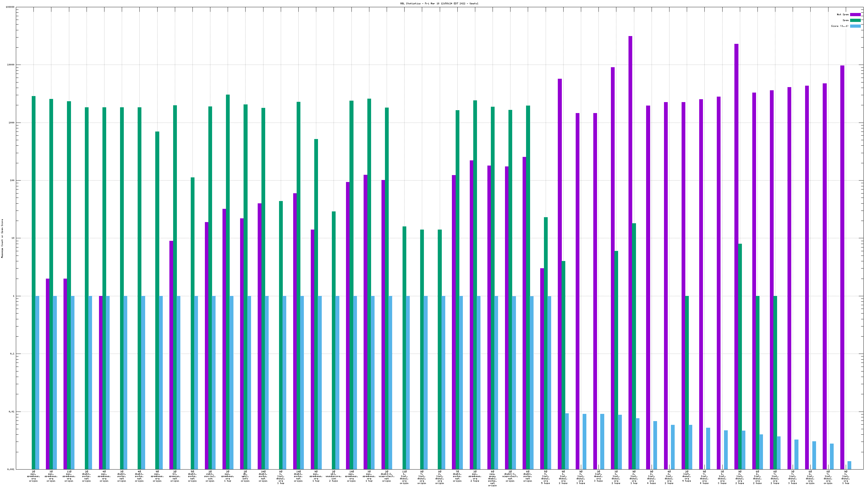The height and width of the screenshot is (488, 868).
Task: Click the dnsbl-1.uceprotect.net origin label
Action: coord(510,476)
